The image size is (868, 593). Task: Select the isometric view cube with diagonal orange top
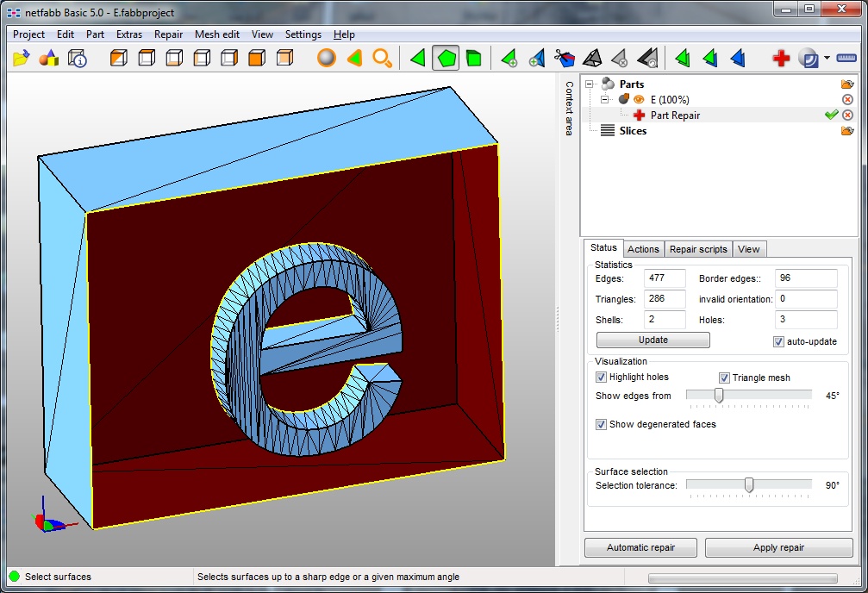(118, 58)
